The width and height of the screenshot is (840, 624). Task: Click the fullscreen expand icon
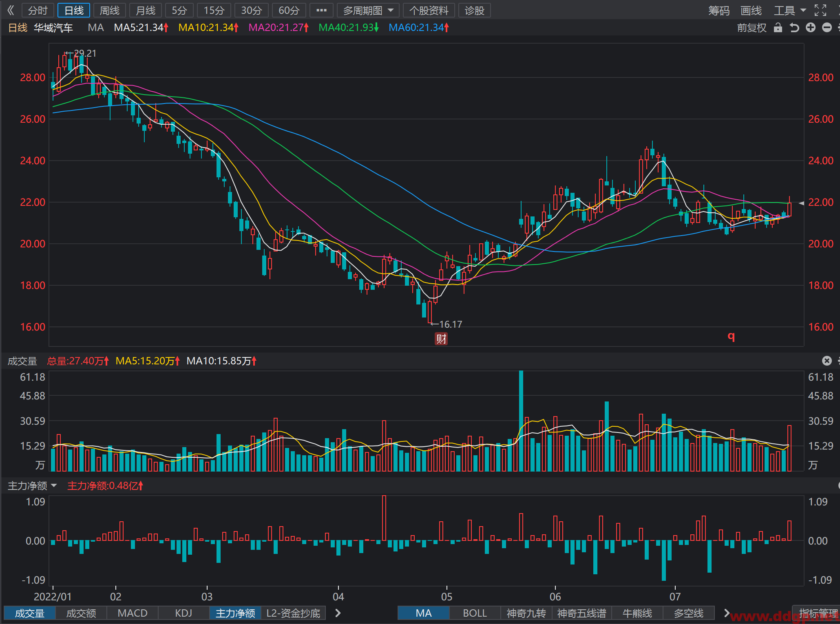pos(820,10)
